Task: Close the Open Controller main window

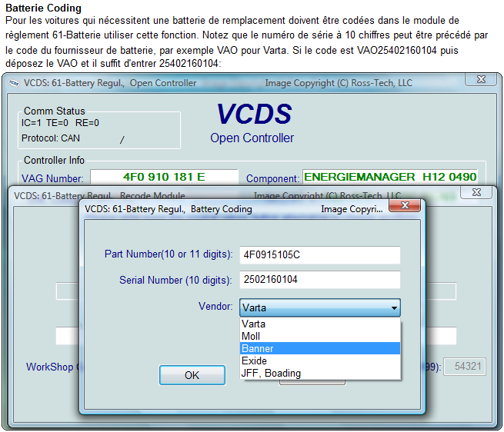Action: click(x=481, y=80)
